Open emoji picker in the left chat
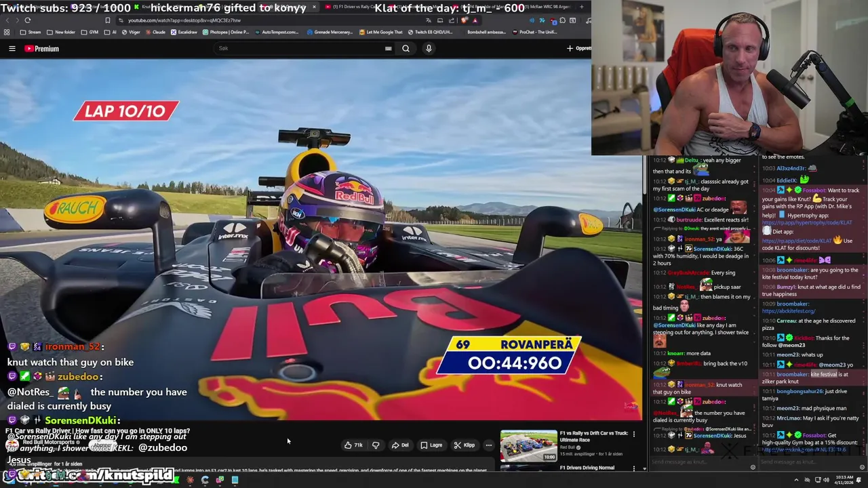Screen dimensions: 868x488 [753, 467]
